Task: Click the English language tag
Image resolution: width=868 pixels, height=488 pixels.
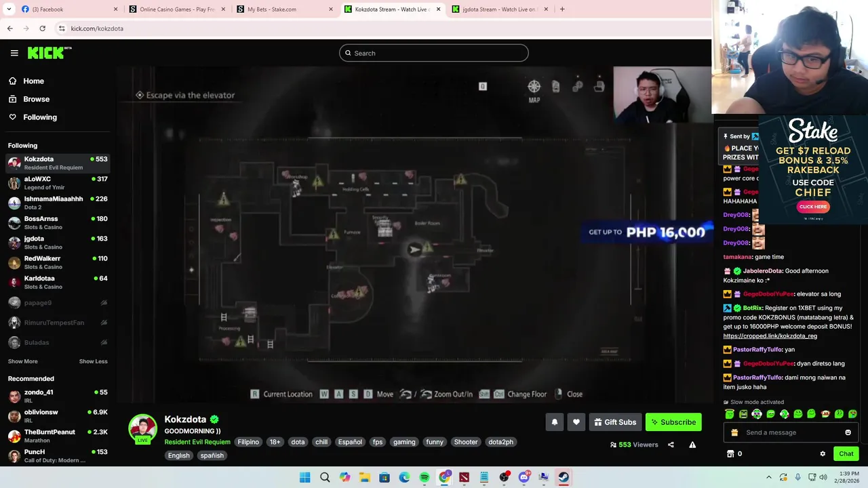Action: 179,455
